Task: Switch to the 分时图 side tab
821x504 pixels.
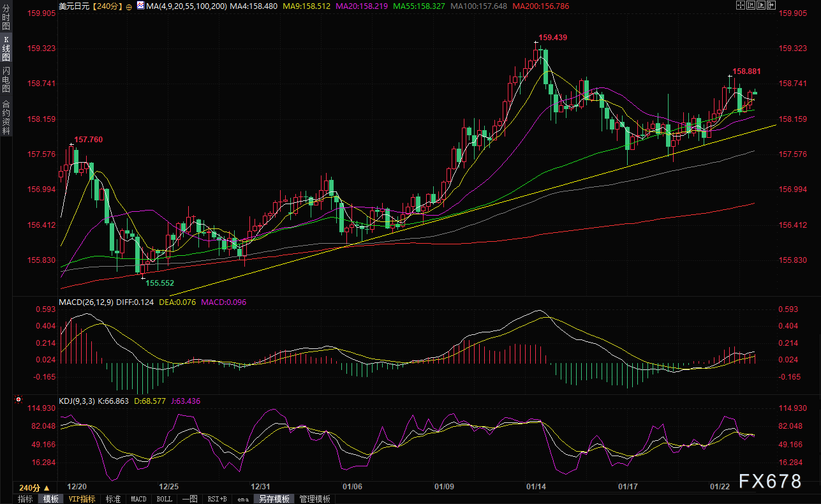Action: pos(6,18)
